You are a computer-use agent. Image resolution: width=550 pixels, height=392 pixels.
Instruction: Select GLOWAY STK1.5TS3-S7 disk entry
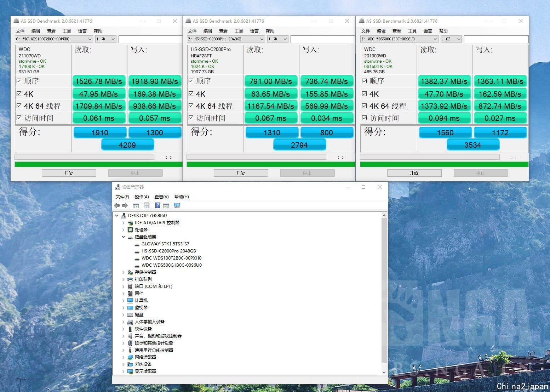coord(165,244)
